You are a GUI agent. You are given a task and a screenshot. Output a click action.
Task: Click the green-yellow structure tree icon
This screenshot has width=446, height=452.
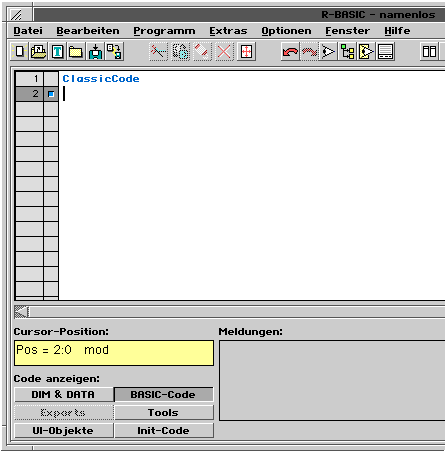pos(347,52)
